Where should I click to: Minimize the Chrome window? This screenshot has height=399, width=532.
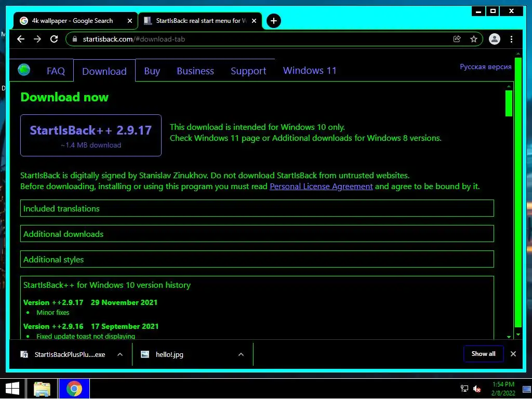pyautogui.click(x=478, y=11)
